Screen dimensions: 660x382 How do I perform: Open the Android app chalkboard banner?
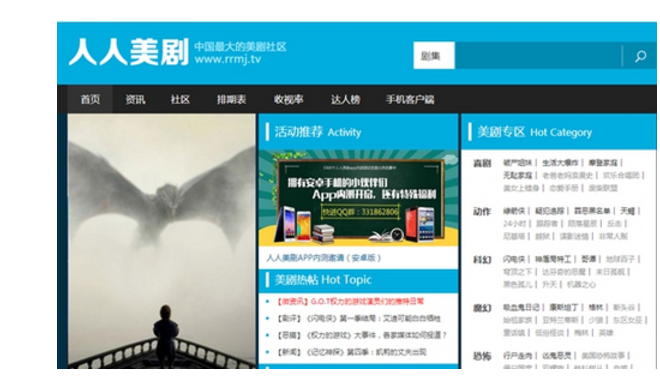click(359, 198)
